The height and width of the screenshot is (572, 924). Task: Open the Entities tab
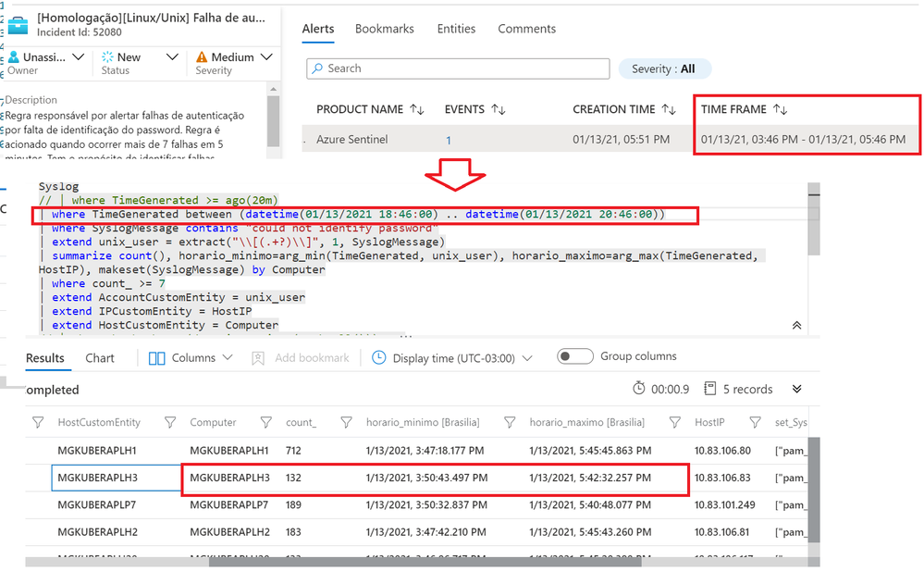tap(456, 29)
